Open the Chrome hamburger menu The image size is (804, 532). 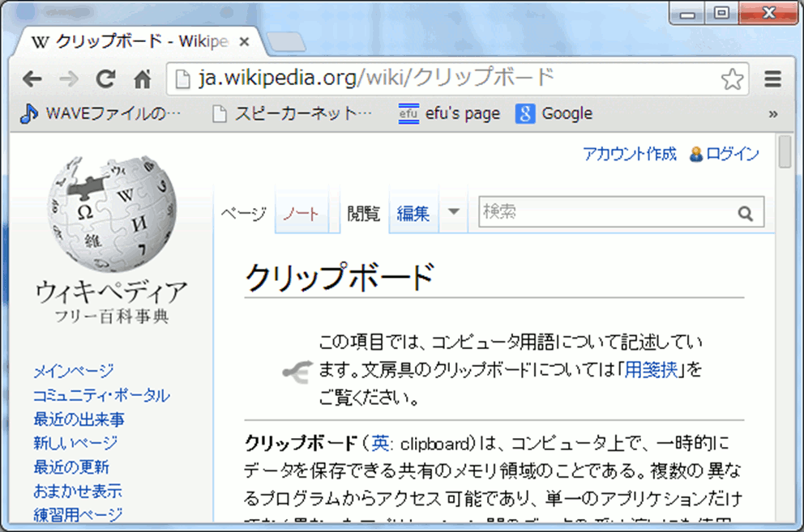click(x=772, y=79)
